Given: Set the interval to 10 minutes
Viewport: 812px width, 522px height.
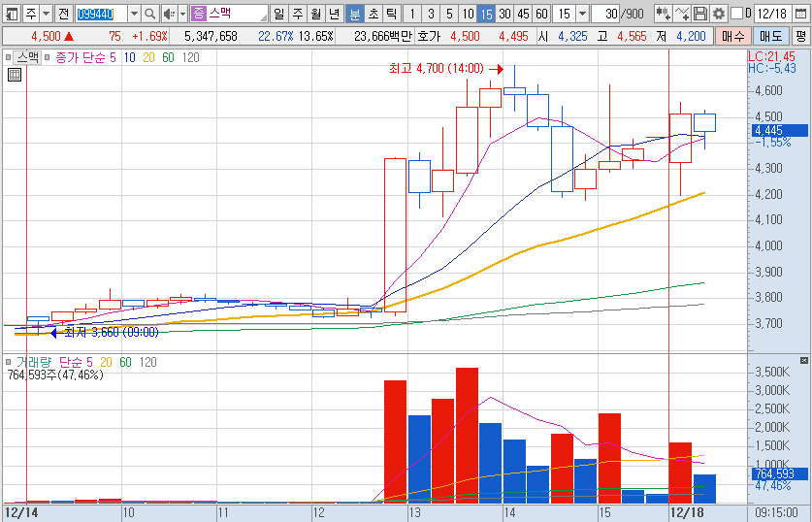Looking at the screenshot, I should [469, 14].
